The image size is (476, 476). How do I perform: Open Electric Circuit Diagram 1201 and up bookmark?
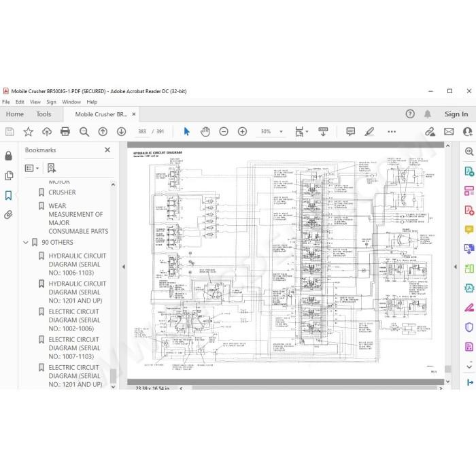tap(75, 376)
